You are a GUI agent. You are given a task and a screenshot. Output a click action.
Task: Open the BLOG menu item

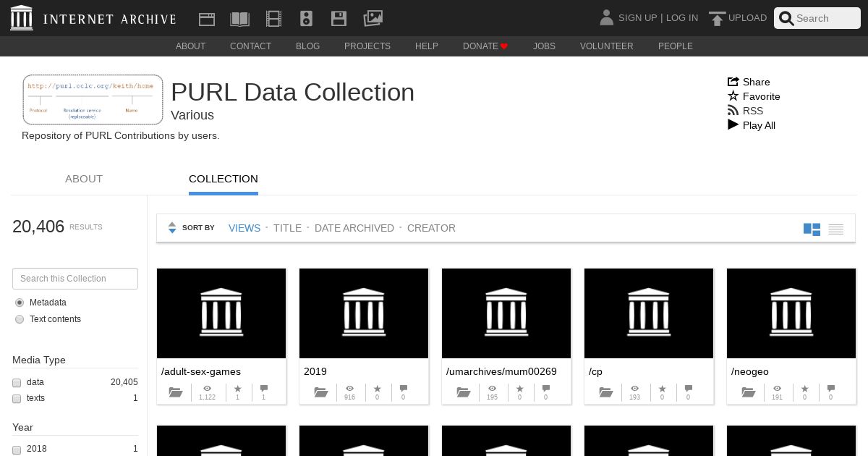(x=307, y=46)
